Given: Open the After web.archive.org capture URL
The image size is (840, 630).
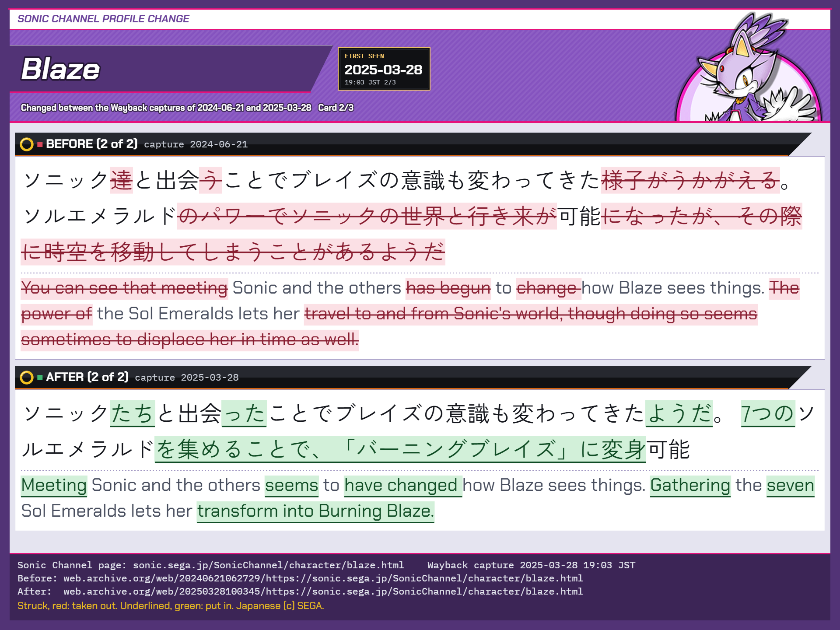Looking at the screenshot, I should pos(323,591).
